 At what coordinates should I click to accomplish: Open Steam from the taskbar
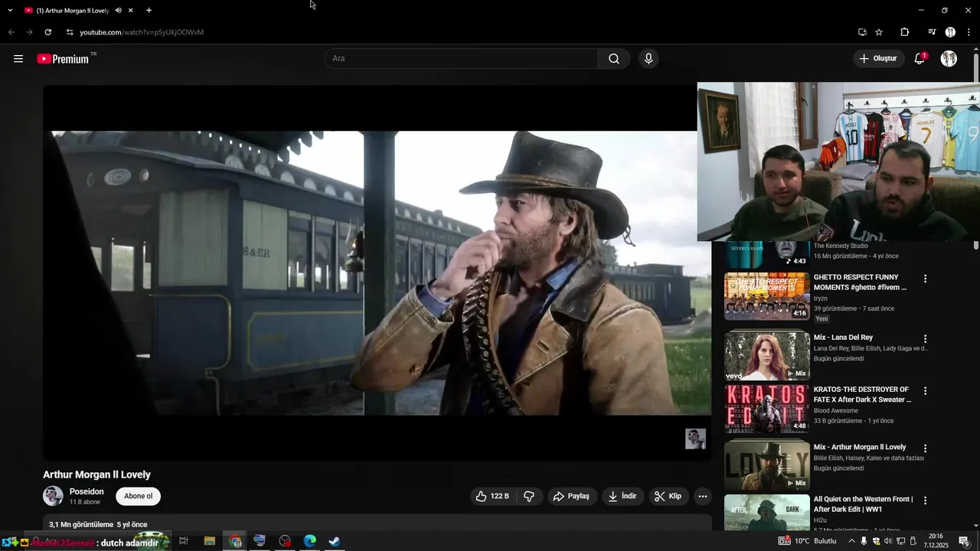[x=335, y=541]
